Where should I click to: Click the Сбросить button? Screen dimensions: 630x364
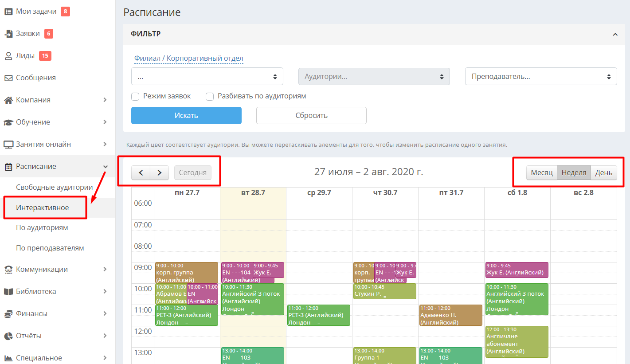click(311, 115)
